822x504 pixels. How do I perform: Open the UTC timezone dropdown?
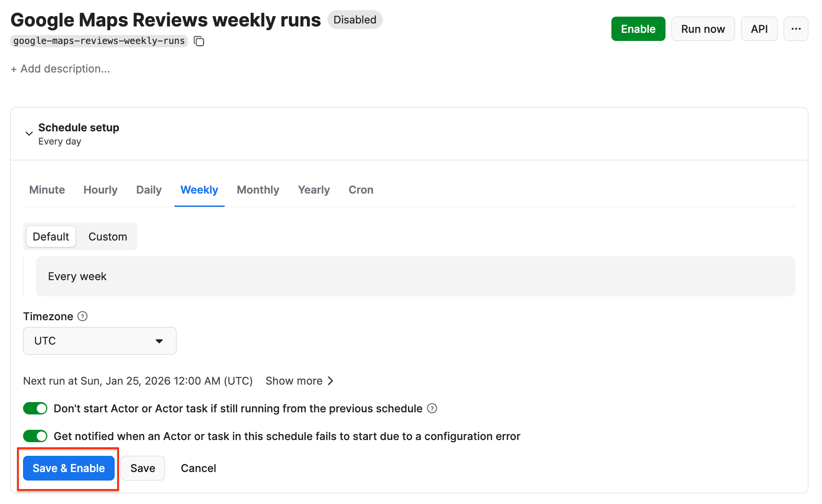click(99, 341)
